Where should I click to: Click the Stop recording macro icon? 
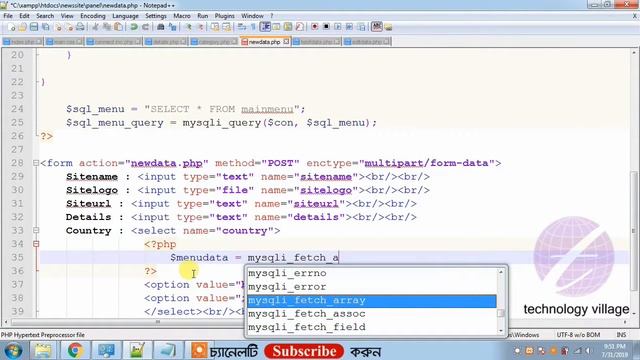[x=326, y=27]
